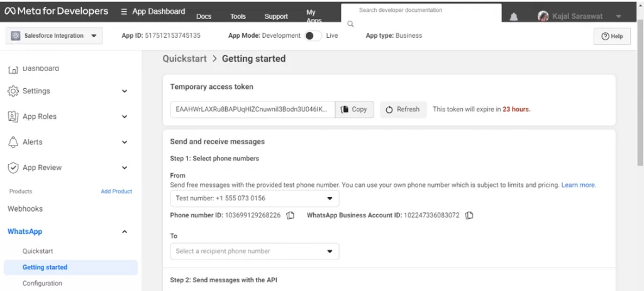This screenshot has width=644, height=291.
Task: Click the Salesforce Integration app icon
Action: click(x=16, y=36)
